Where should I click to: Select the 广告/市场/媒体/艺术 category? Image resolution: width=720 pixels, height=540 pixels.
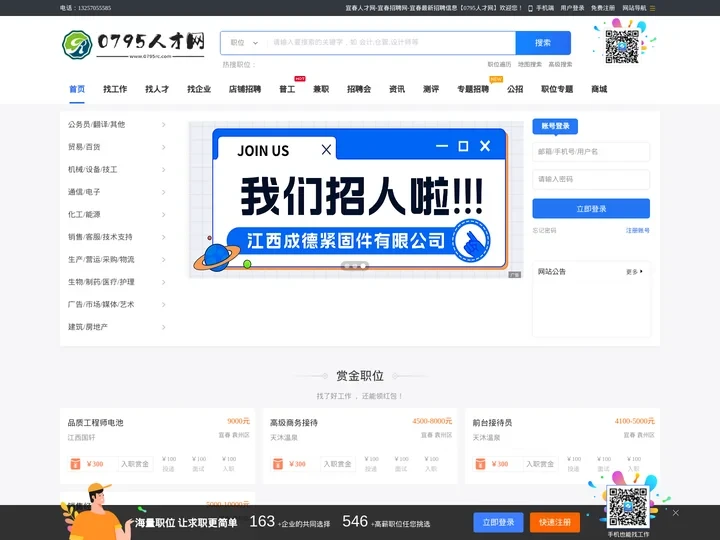coord(101,304)
